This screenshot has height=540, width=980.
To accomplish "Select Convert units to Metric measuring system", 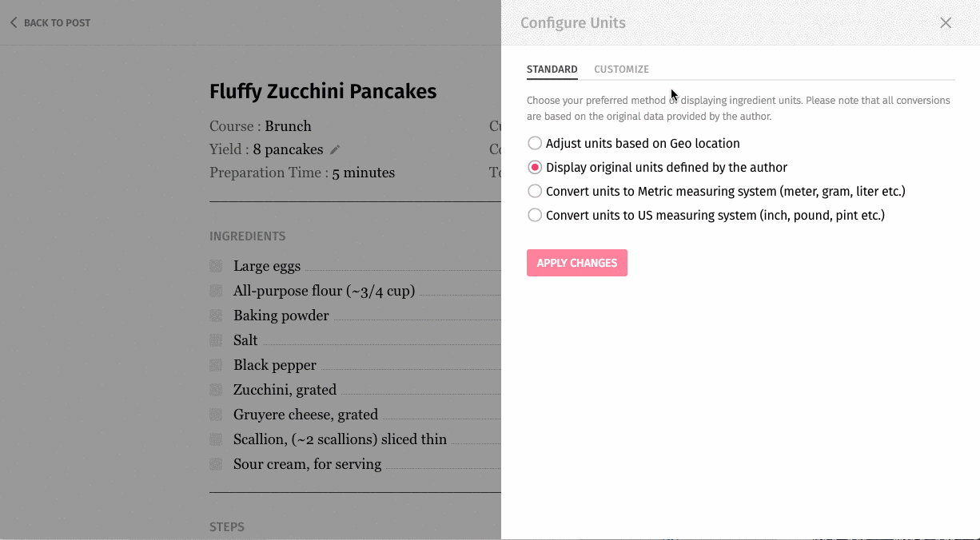I will (x=535, y=192).
